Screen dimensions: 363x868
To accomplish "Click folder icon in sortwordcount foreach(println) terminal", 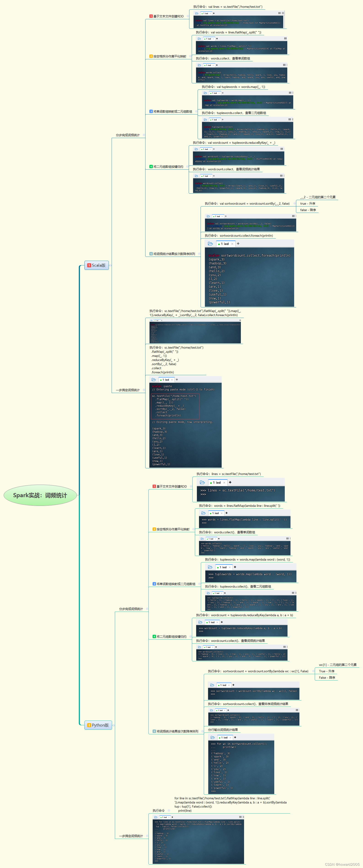I will point(210,244).
